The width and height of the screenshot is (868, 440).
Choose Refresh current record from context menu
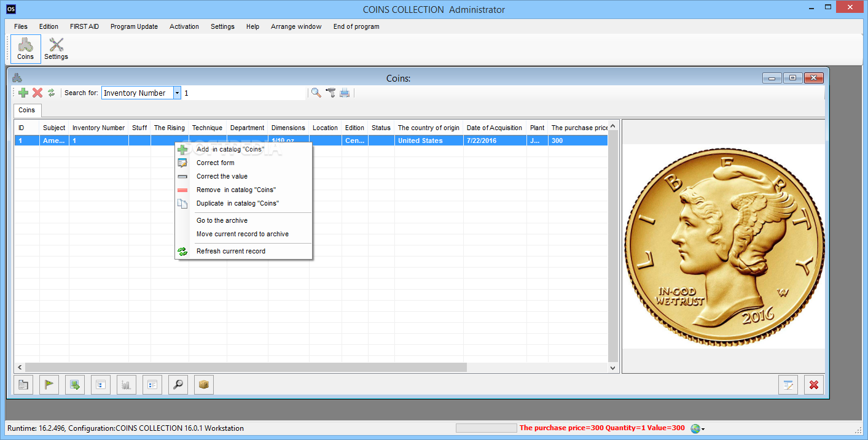tap(244, 251)
